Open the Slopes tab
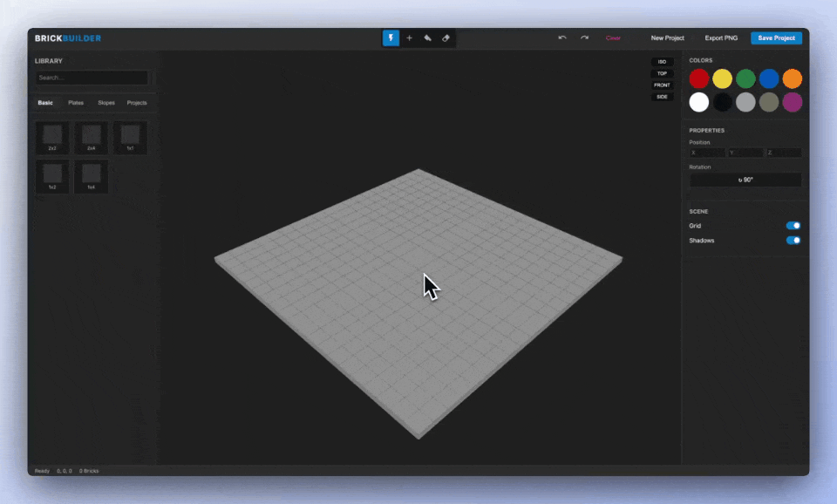Viewport: 837px width, 504px height. coord(106,103)
